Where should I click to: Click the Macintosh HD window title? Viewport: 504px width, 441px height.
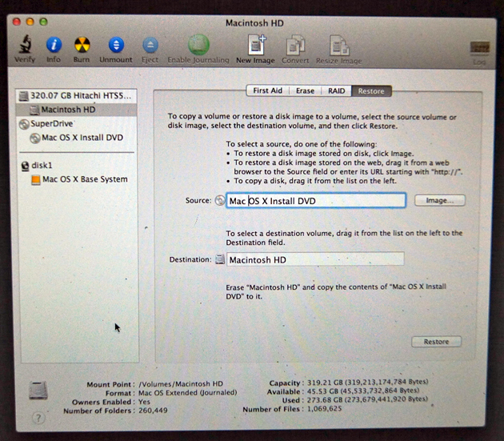click(x=254, y=23)
